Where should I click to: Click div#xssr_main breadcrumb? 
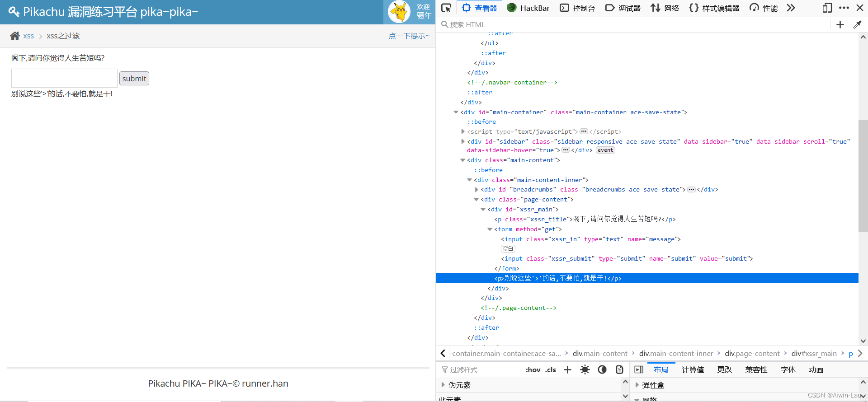pos(814,353)
